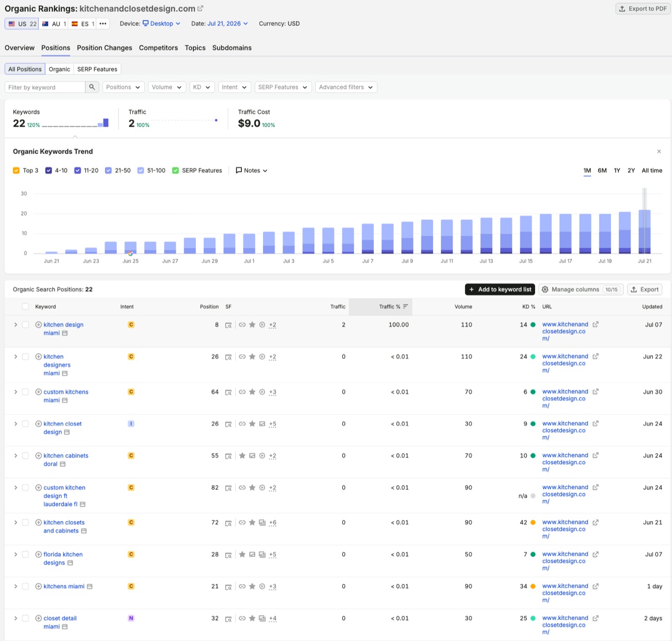672x641 pixels.
Task: Click the Traffic % sort icon
Action: (x=406, y=307)
